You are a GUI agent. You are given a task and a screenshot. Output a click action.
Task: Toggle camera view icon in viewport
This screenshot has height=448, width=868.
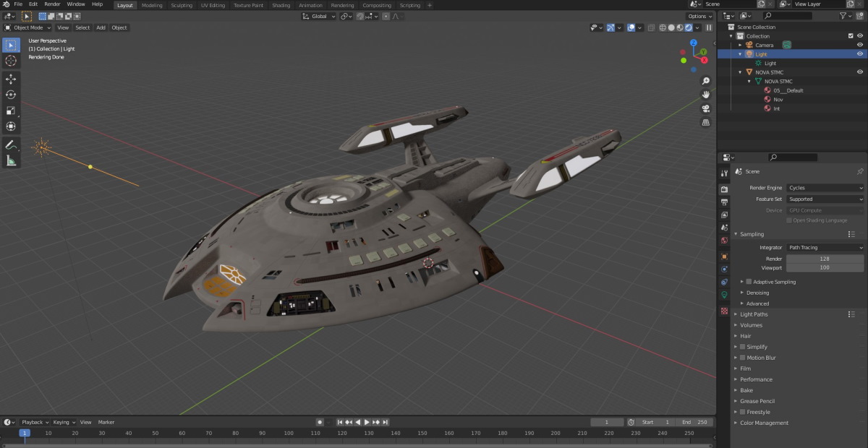pyautogui.click(x=705, y=108)
